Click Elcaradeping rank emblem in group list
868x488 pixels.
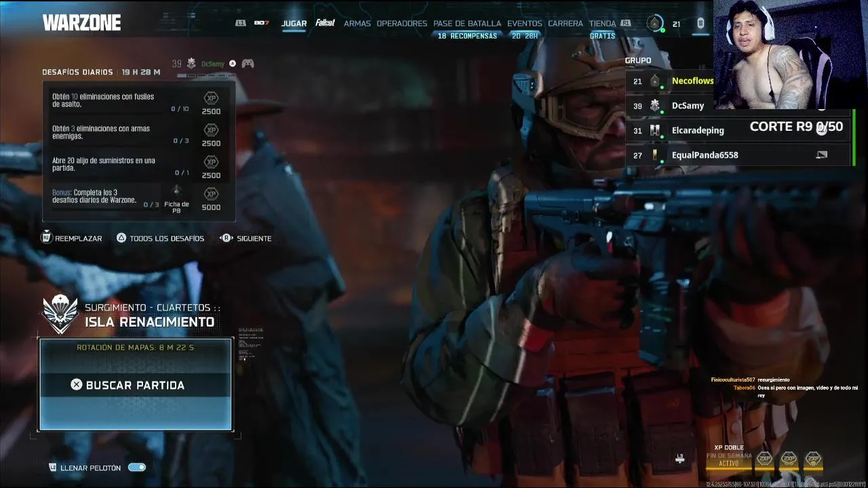coord(654,130)
